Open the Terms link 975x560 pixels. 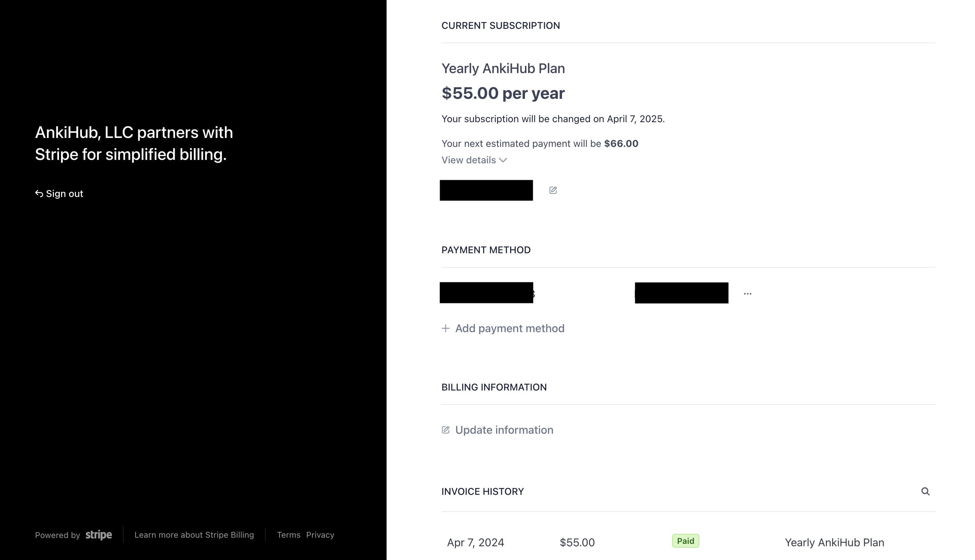point(289,535)
